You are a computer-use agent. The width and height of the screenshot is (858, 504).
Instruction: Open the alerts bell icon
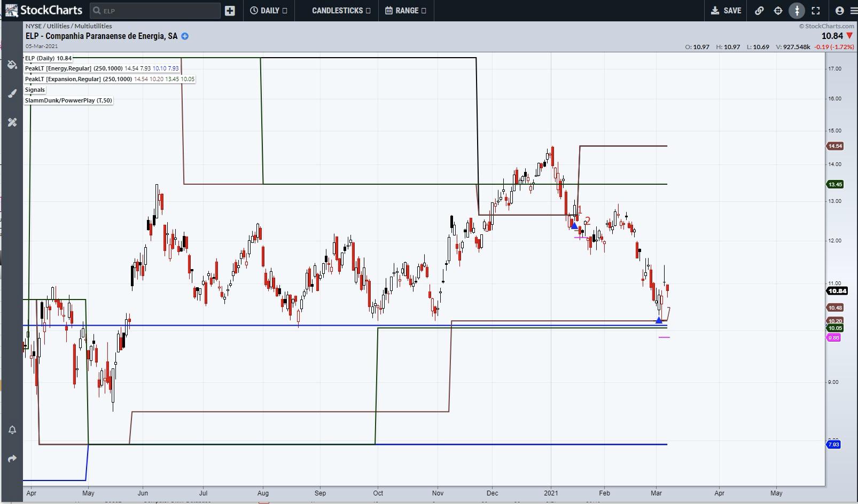click(x=12, y=430)
